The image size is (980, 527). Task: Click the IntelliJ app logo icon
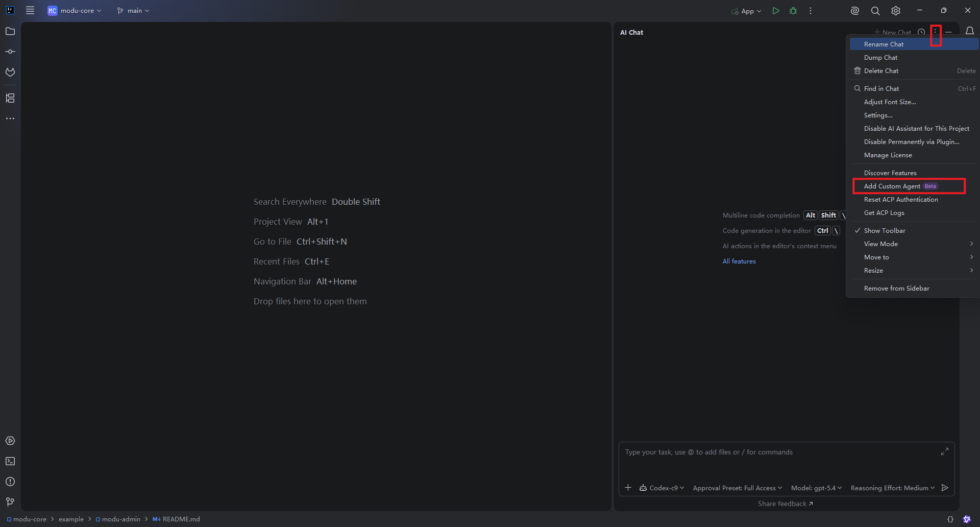10,10
